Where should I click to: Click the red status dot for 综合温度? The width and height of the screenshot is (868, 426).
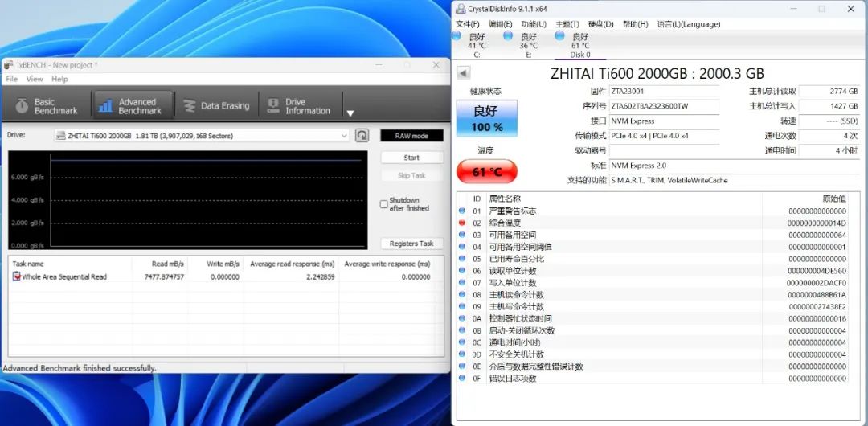point(462,223)
